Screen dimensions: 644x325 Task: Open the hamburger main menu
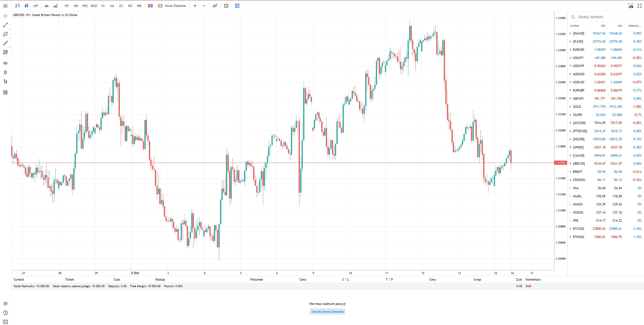point(5,6)
